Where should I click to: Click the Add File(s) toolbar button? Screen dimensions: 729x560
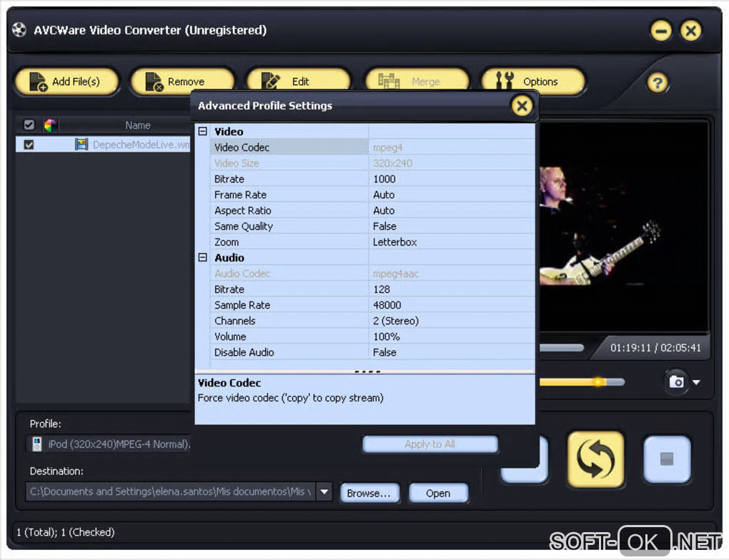pos(67,82)
